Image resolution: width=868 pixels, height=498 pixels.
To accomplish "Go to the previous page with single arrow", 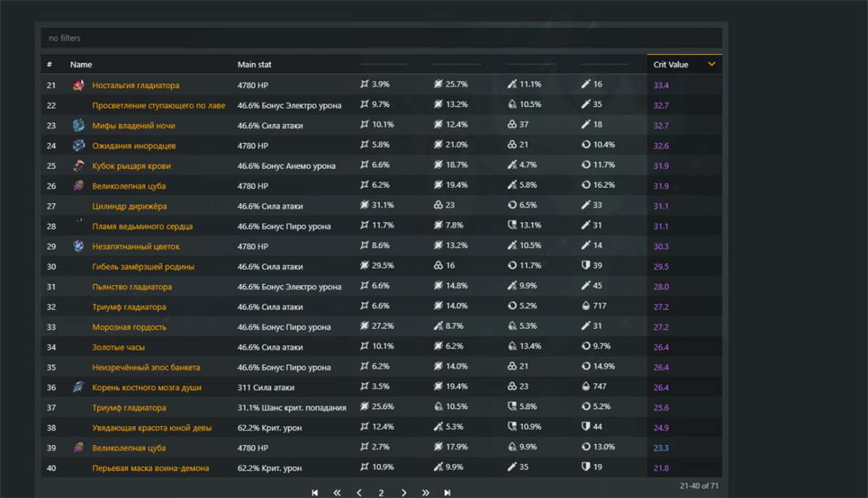I will pos(359,493).
